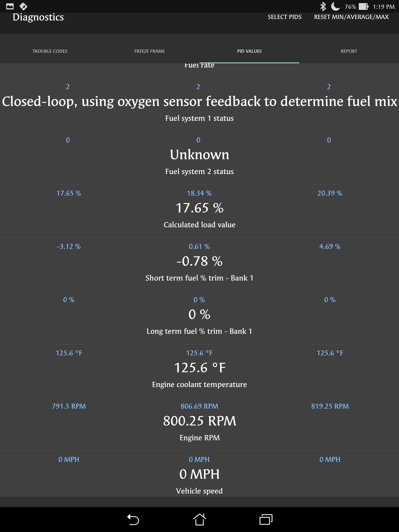Switch to the Trouble Codes tab
This screenshot has height=532, width=399.
[50, 51]
